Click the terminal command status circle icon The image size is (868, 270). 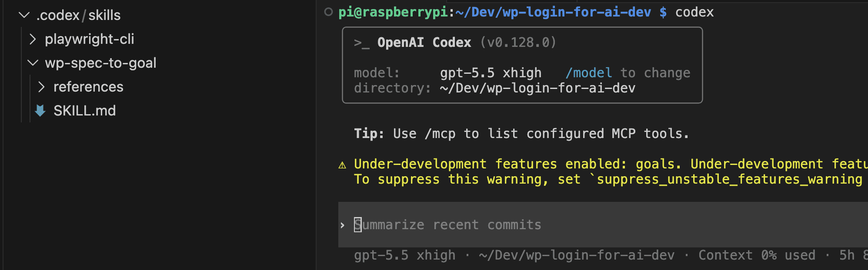coord(329,12)
